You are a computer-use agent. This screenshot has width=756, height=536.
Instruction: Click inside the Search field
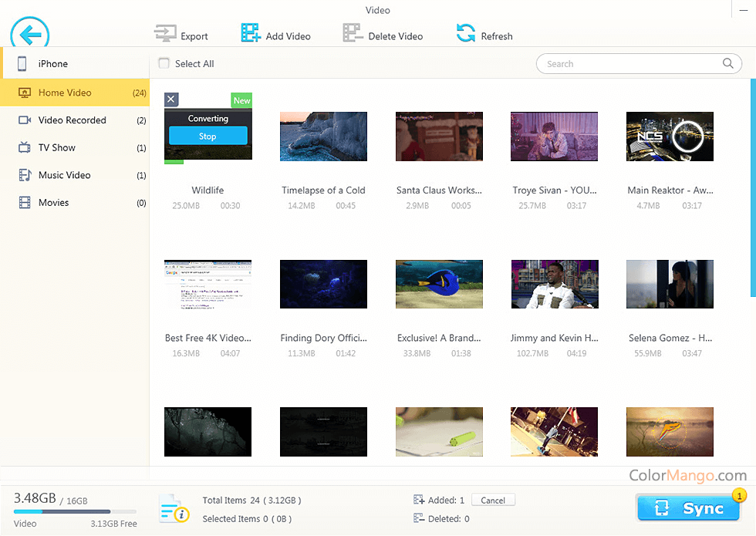(629, 64)
